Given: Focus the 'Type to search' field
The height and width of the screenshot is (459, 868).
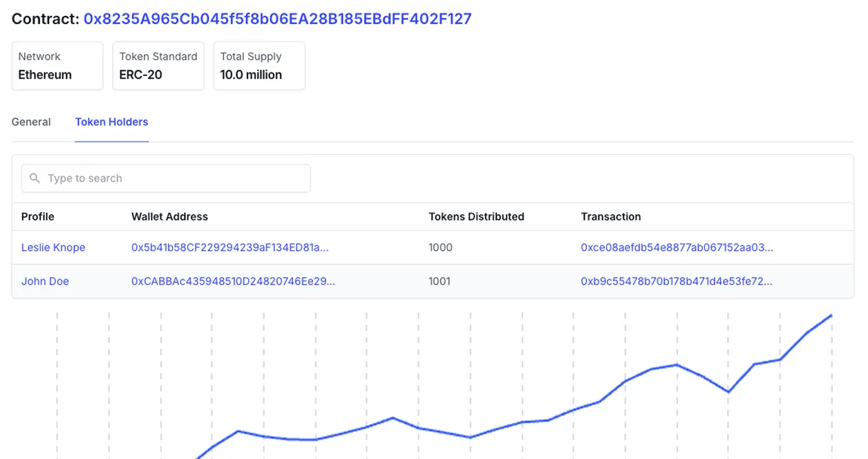Looking at the screenshot, I should [173, 178].
